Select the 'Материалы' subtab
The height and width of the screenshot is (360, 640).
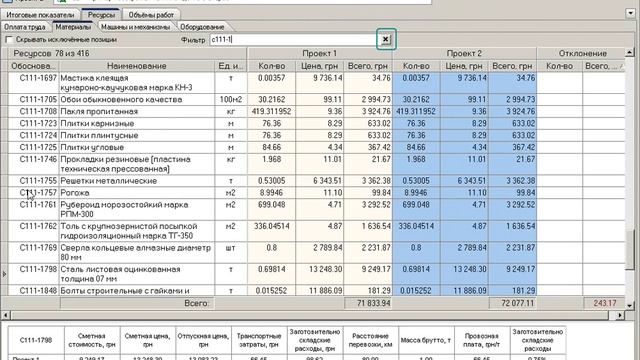(x=73, y=27)
